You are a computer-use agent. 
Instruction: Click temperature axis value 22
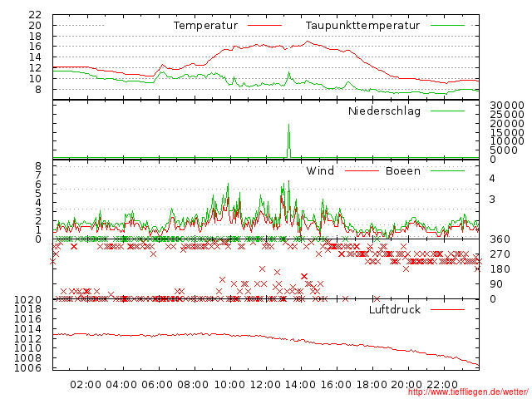tap(35, 15)
